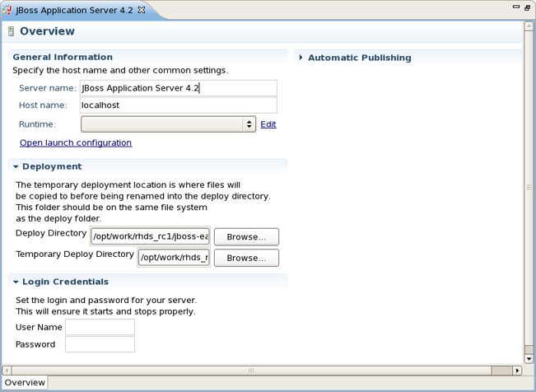Minimize the editor pane
536x392 pixels.
tap(516, 7)
